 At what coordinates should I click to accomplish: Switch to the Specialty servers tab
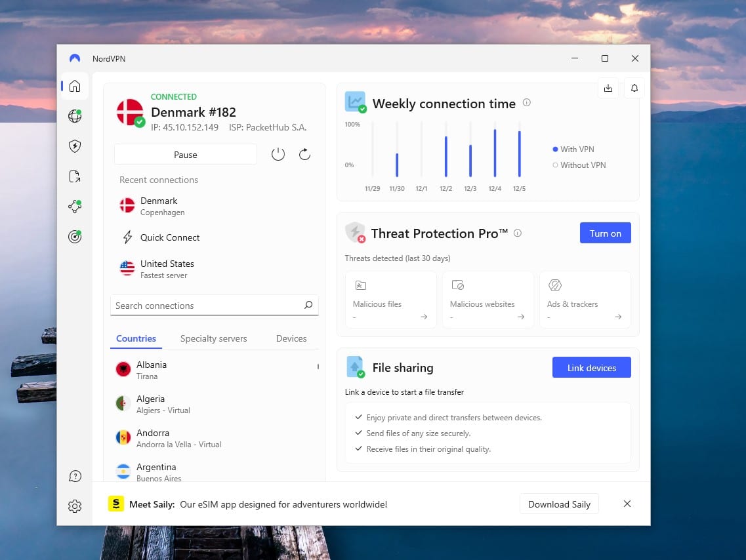pyautogui.click(x=214, y=338)
